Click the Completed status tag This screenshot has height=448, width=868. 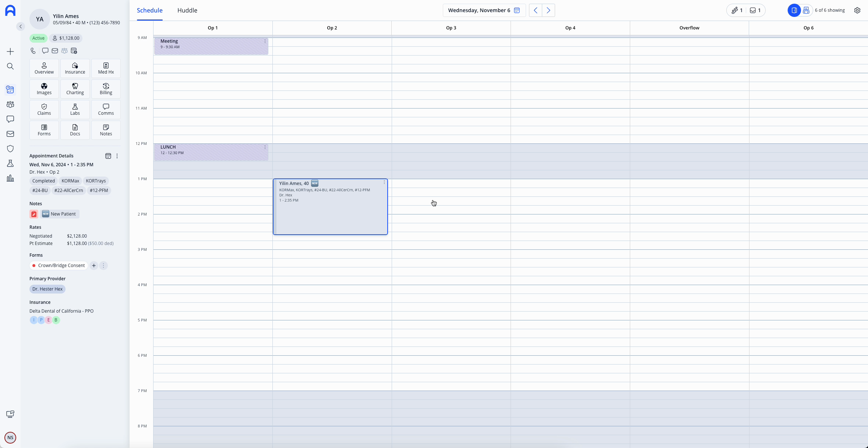[x=43, y=181]
